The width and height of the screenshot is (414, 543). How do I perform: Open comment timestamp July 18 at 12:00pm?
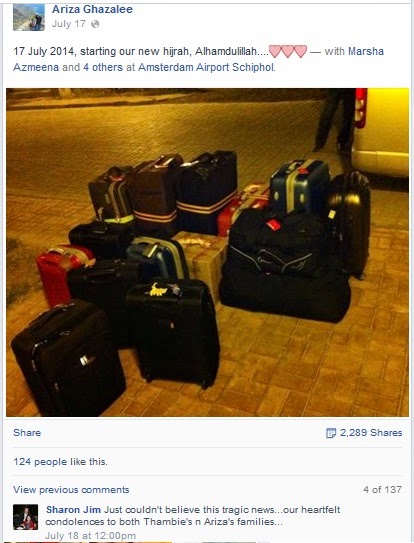pyautogui.click(x=90, y=535)
